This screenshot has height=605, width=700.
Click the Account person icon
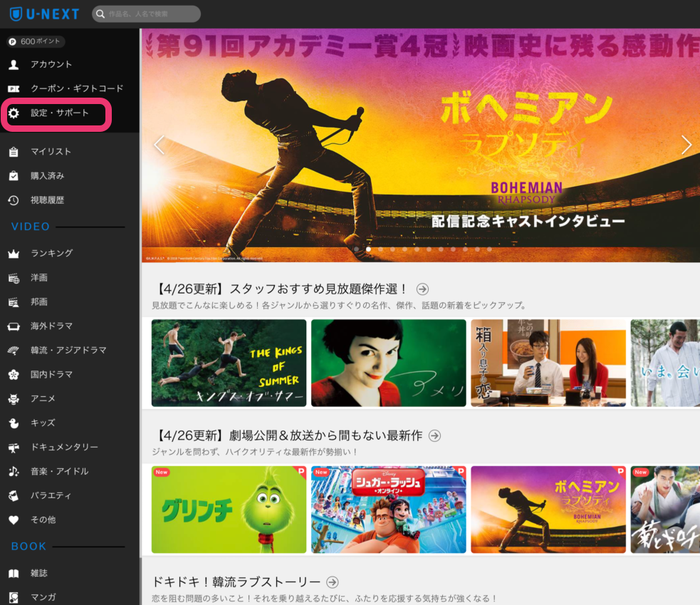[14, 65]
